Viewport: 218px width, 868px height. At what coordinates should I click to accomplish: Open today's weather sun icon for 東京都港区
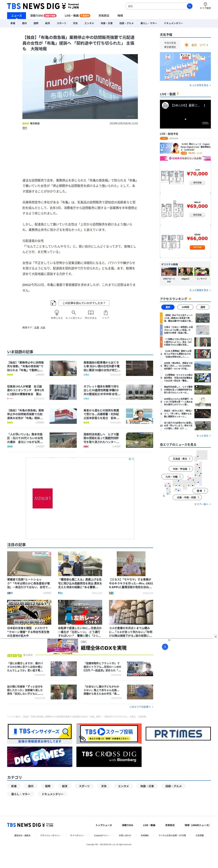(x=186, y=45)
